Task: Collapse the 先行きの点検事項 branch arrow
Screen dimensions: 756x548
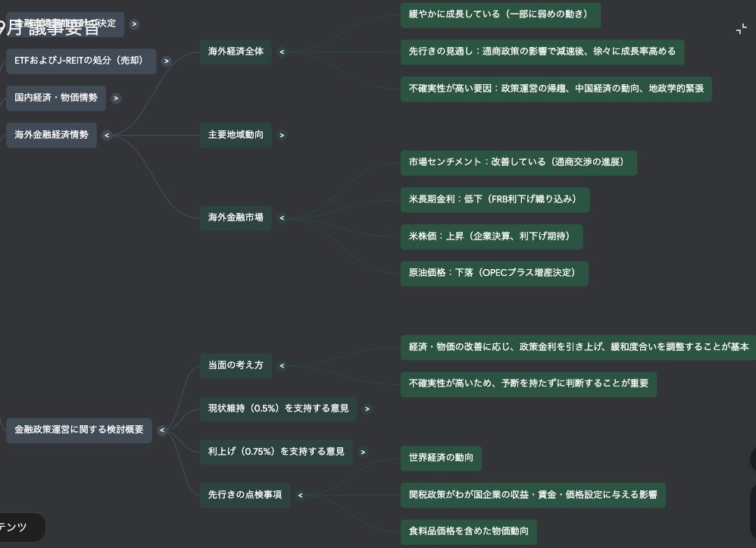Action: coord(300,496)
